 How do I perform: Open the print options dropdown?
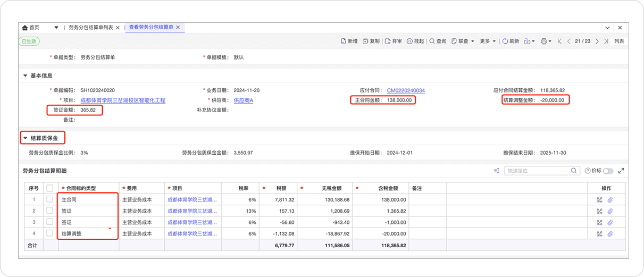(546, 41)
